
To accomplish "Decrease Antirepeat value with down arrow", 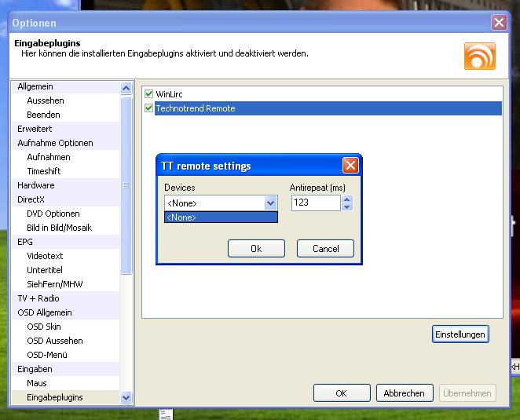I will [x=347, y=206].
